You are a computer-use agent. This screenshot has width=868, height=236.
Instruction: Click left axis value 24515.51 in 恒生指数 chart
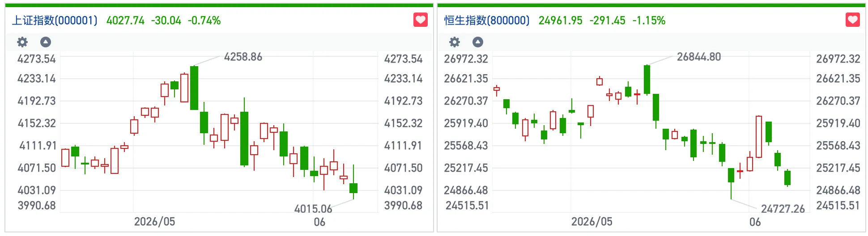[467, 206]
